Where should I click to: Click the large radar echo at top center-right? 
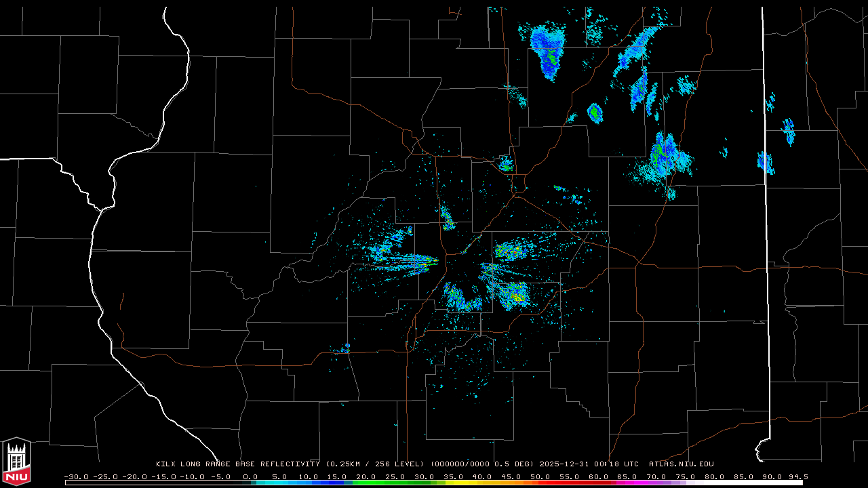coord(548,49)
